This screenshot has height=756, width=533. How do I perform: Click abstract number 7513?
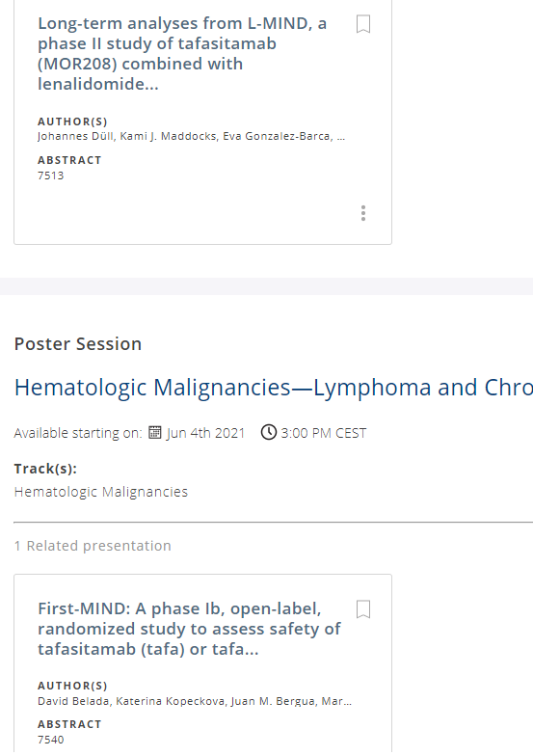click(x=50, y=175)
